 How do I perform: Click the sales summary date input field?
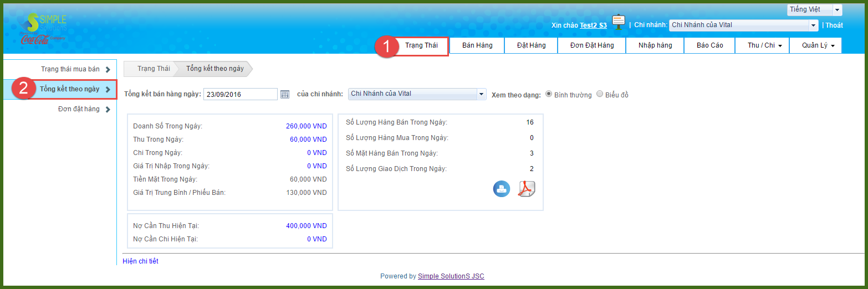(x=240, y=94)
